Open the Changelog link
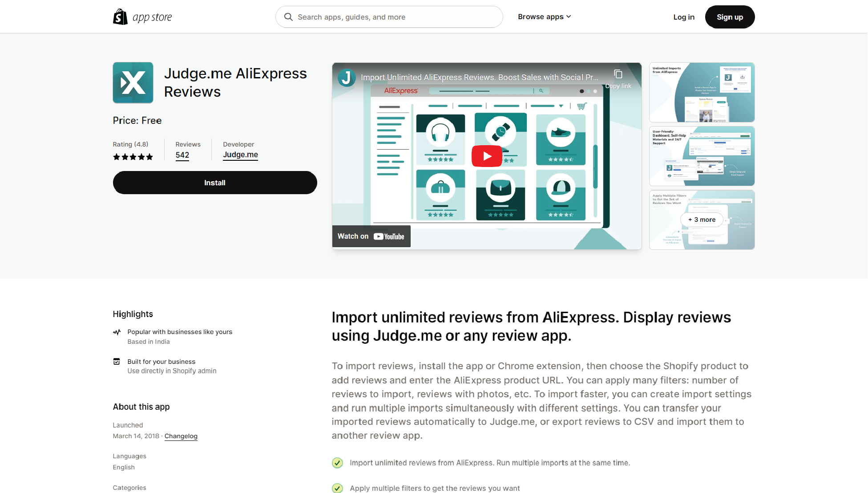868x493 pixels. coord(181,436)
